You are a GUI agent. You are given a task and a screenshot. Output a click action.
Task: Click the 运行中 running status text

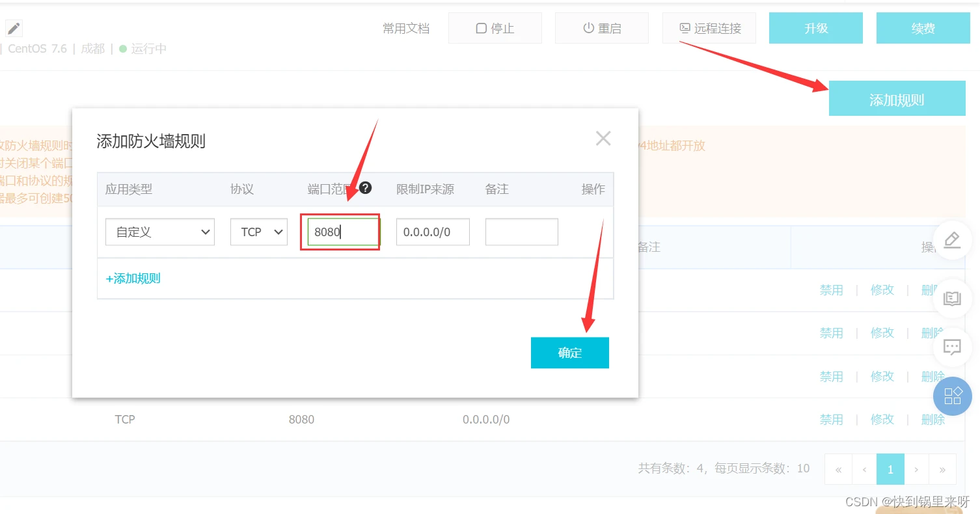[148, 49]
